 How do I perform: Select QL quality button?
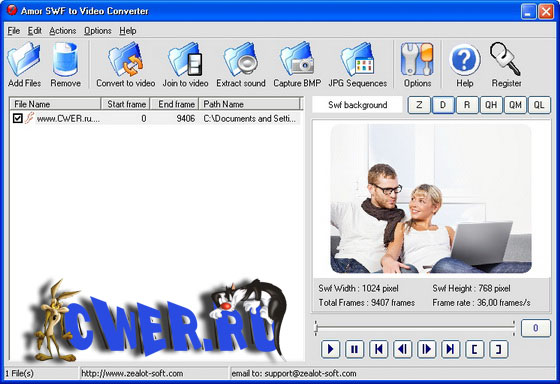point(539,105)
